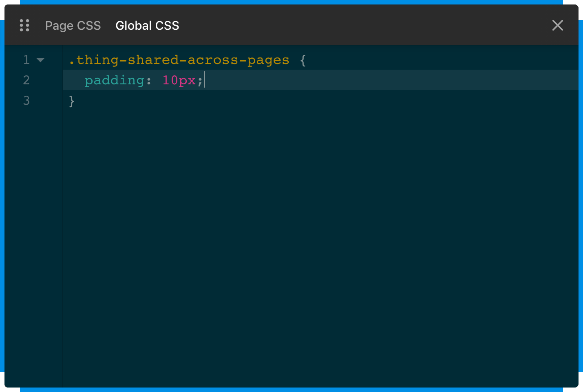Click the six-dot drag handle icon
Image resolution: width=583 pixels, height=392 pixels.
[24, 25]
